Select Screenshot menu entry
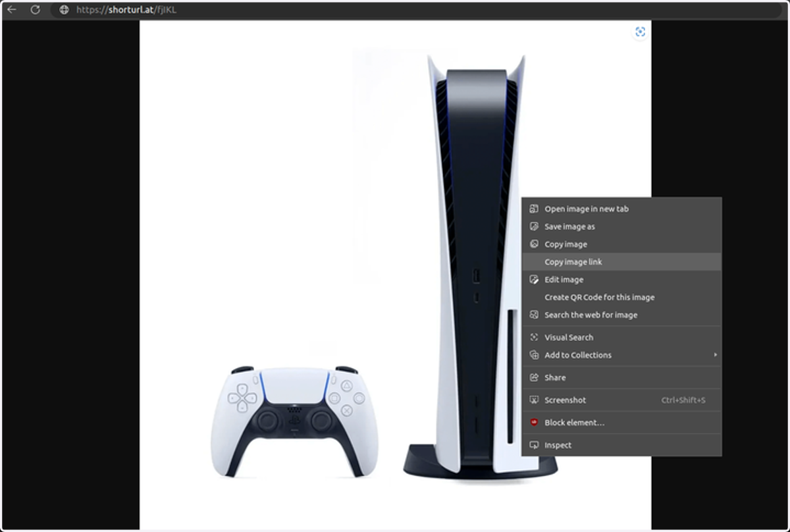 pos(621,400)
